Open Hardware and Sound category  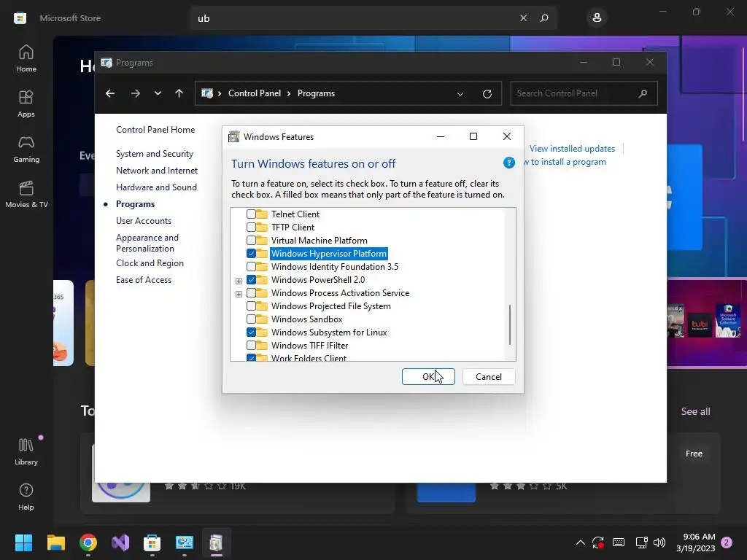(156, 187)
